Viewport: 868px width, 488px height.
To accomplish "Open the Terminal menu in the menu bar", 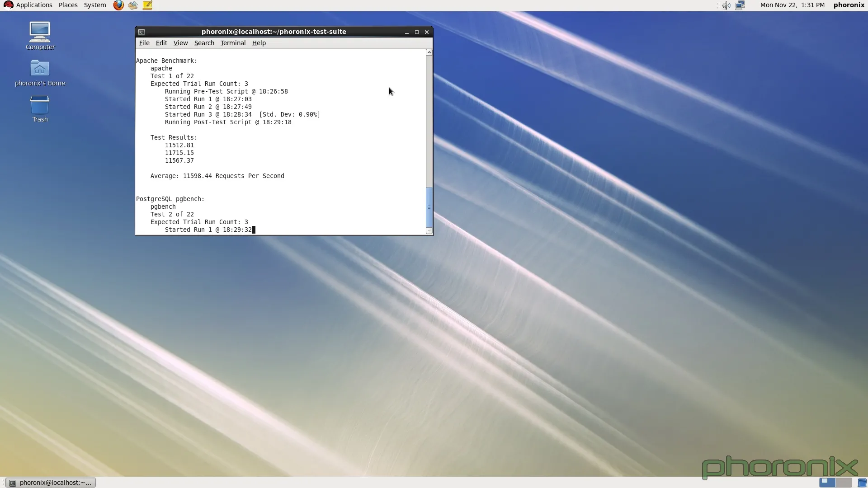I will pos(233,43).
